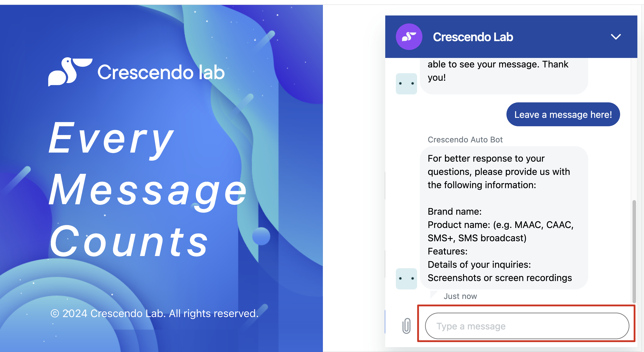The image size is (644, 352).
Task: Click the paperclip attach file icon
Action: [x=406, y=326]
